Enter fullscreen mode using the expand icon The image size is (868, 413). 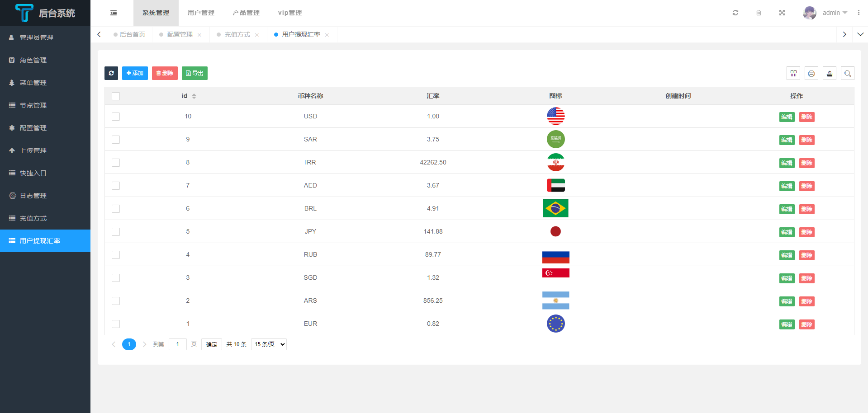pyautogui.click(x=782, y=13)
